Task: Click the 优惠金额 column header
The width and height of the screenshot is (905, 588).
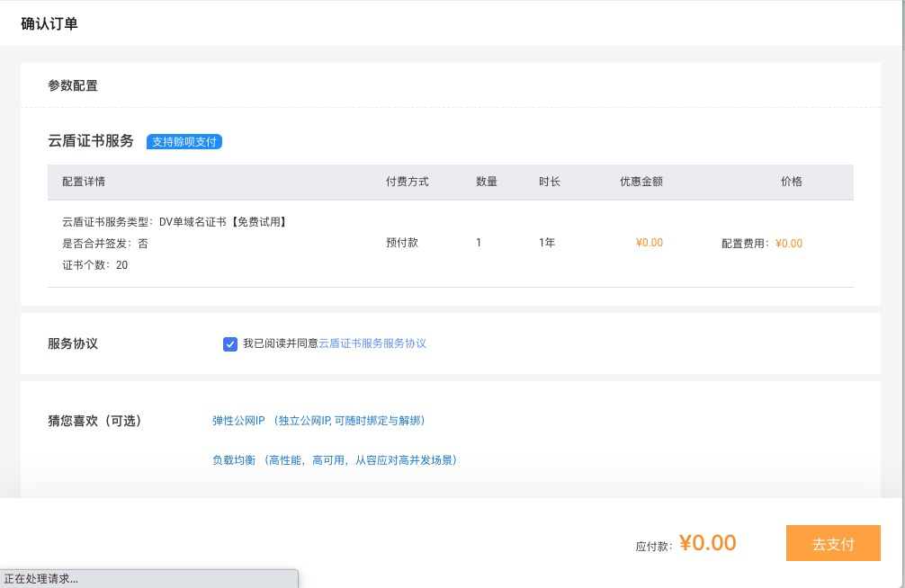Action: 641,182
